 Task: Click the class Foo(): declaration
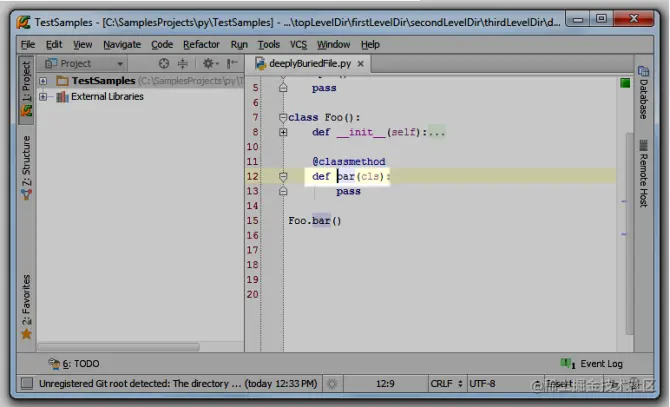coord(324,117)
